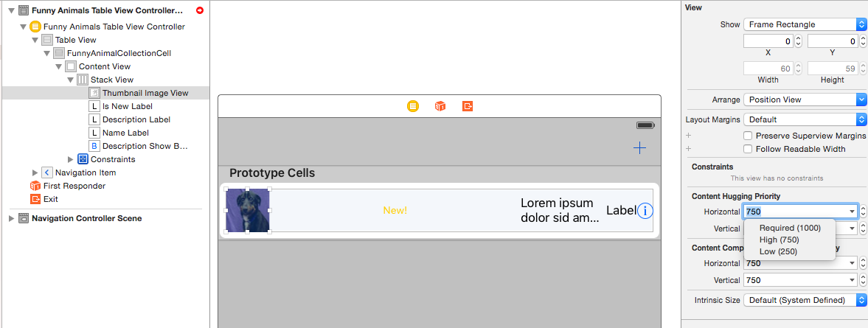Expand the Constraints group in outline
The width and height of the screenshot is (868, 328).
tap(70, 159)
